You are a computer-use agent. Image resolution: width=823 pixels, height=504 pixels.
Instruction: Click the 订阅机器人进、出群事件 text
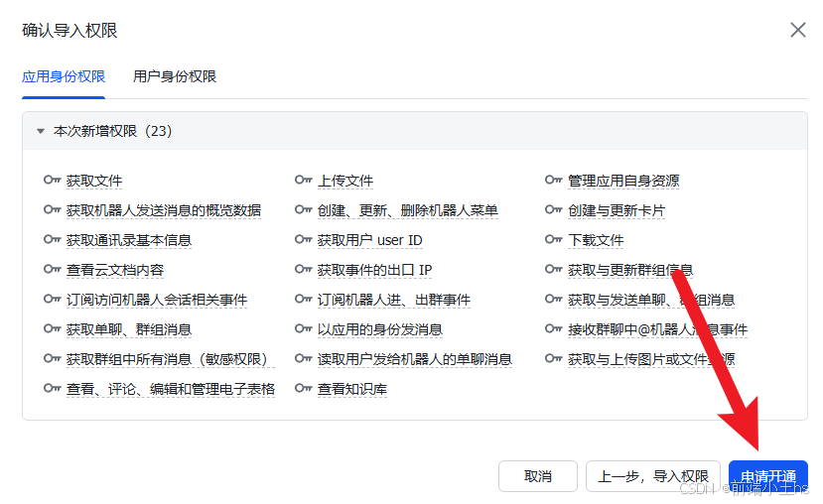(x=394, y=300)
